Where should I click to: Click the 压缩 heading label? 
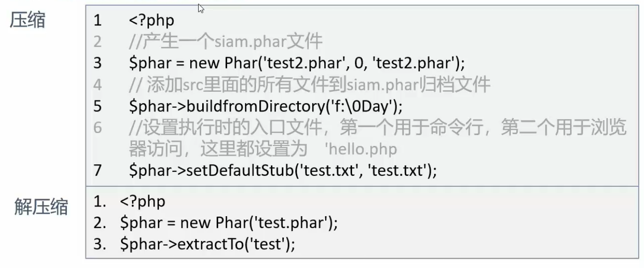(27, 21)
